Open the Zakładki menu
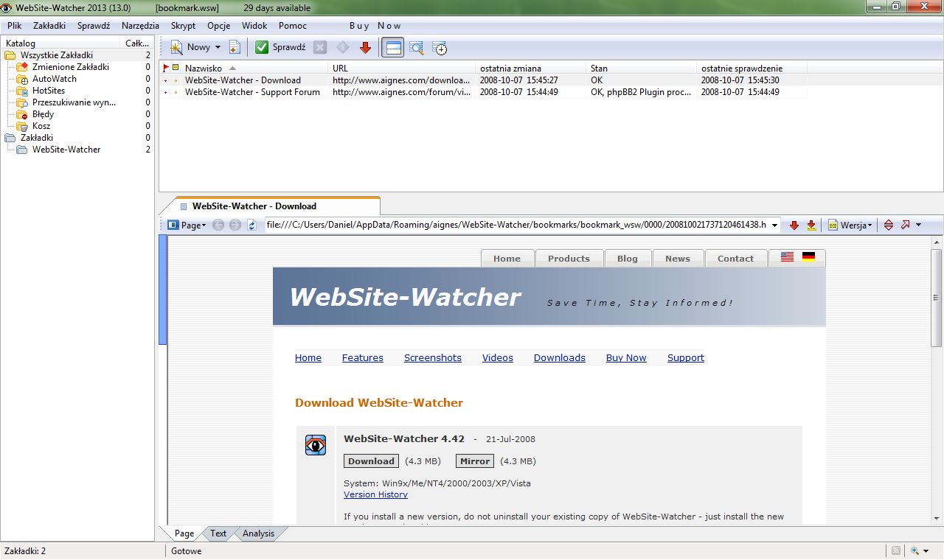 pos(49,26)
